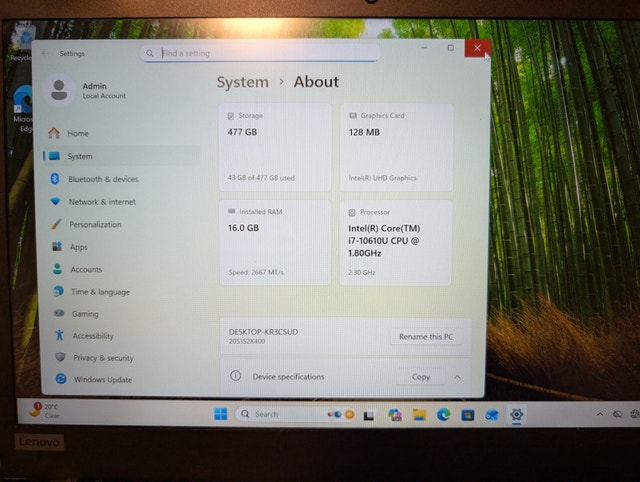Click the Storage 477 GB card
This screenshot has height=482, width=640.
(x=275, y=147)
